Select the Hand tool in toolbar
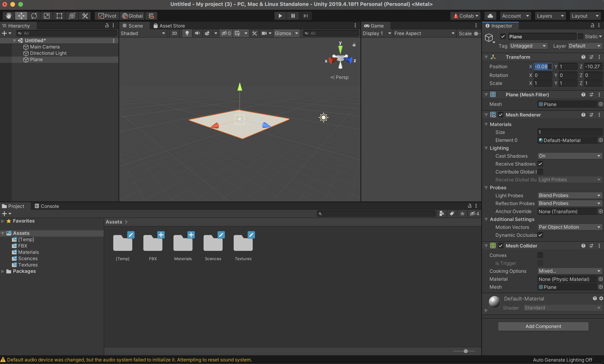 [9, 16]
